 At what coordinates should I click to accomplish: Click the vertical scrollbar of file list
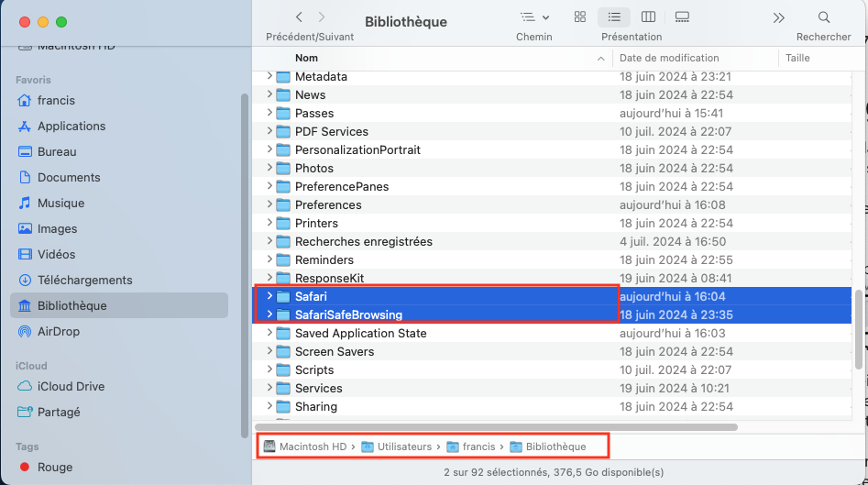(x=859, y=328)
